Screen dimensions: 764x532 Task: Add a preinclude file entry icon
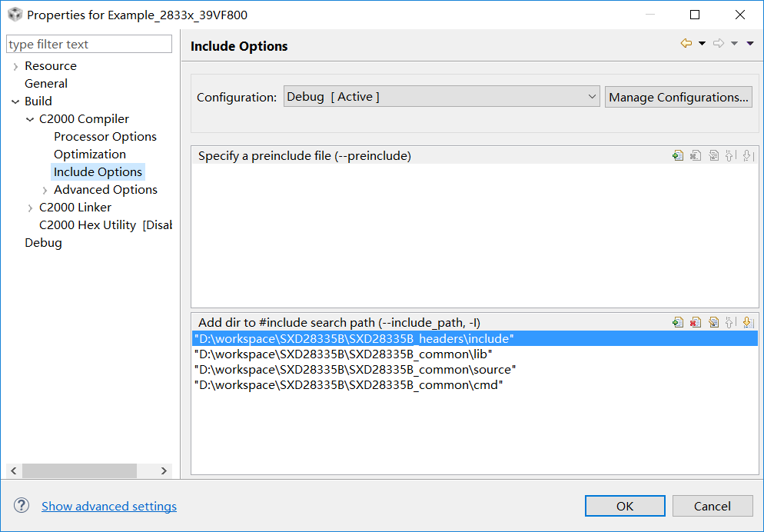pyautogui.click(x=677, y=156)
